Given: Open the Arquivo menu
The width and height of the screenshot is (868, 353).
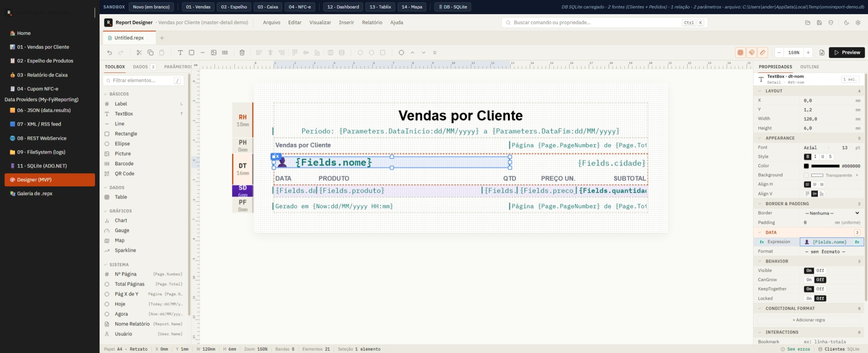Looking at the screenshot, I should click(x=272, y=23).
